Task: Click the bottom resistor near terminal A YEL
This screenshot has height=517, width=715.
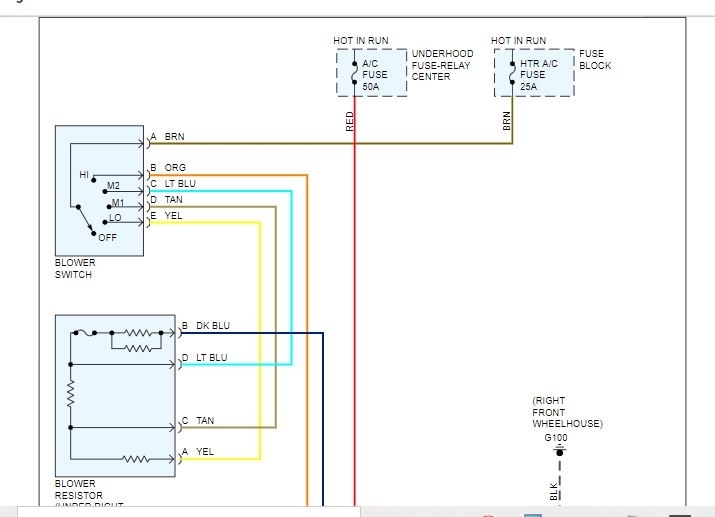Action: coord(135,459)
